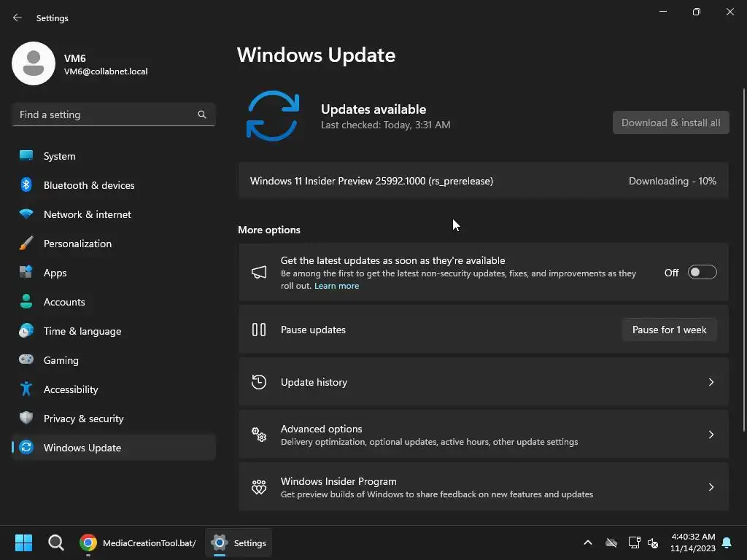Click the back arrow in Settings title bar
The width and height of the screenshot is (747, 560).
pos(18,17)
